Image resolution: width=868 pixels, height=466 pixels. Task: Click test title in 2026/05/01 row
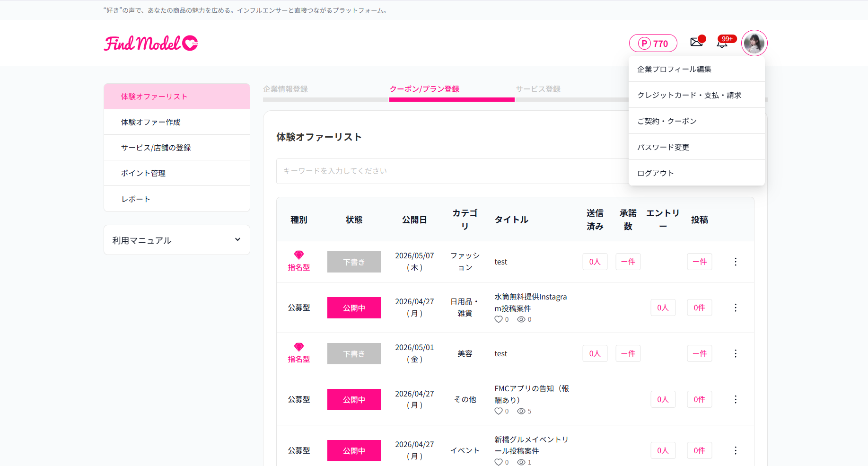(x=501, y=353)
